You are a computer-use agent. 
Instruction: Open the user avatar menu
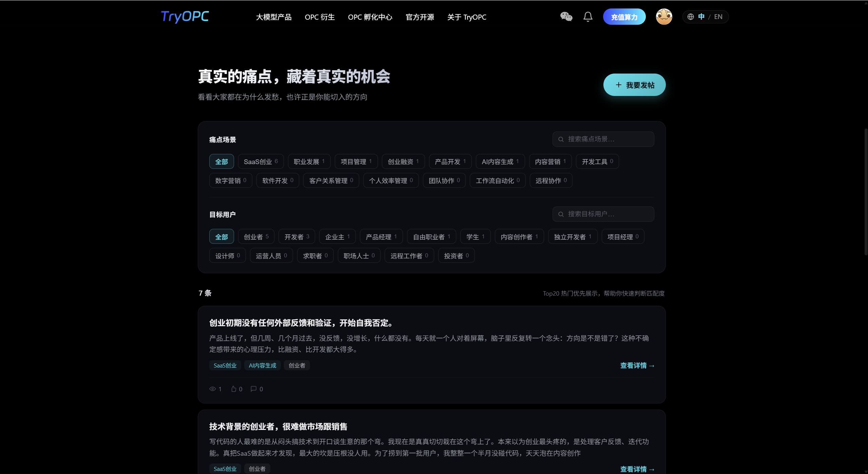tap(664, 17)
